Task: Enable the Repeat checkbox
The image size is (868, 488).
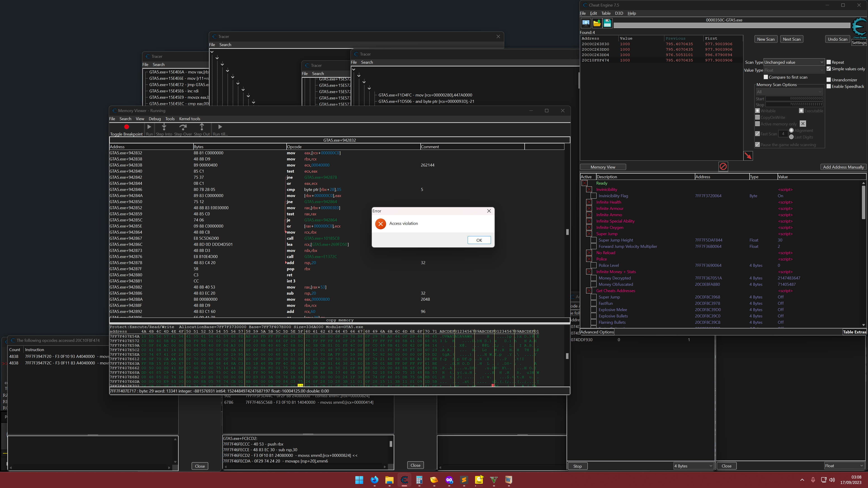Action: coord(829,62)
